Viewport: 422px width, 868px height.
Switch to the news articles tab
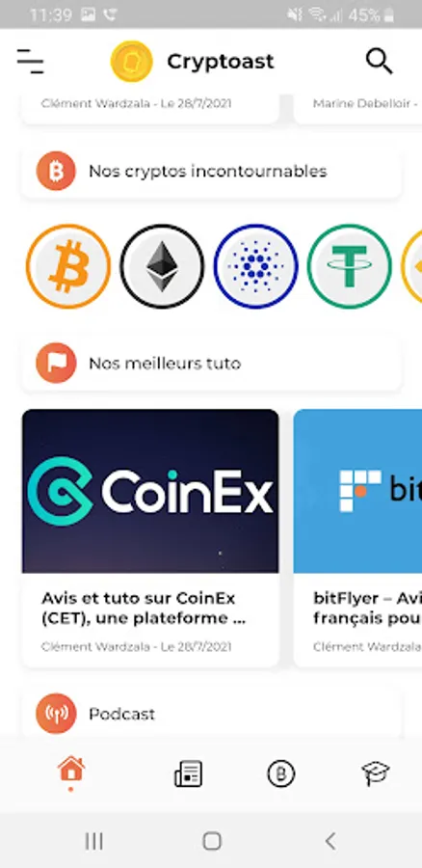click(x=188, y=773)
